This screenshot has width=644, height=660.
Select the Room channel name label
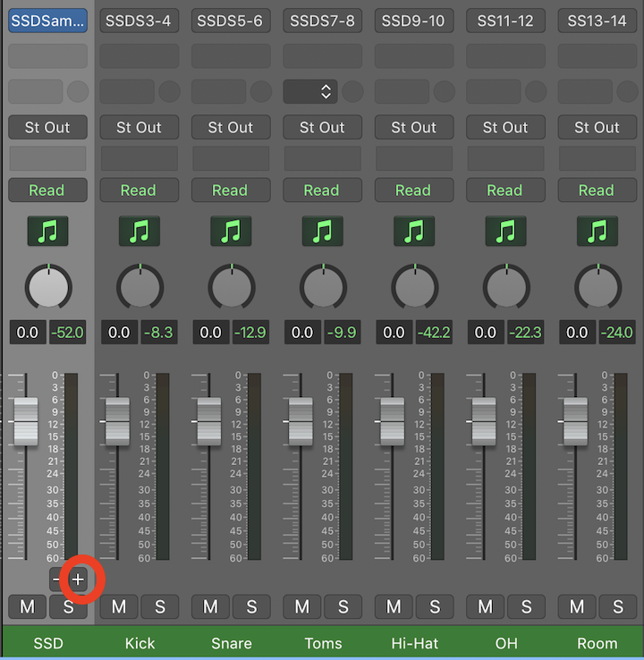[x=597, y=643]
